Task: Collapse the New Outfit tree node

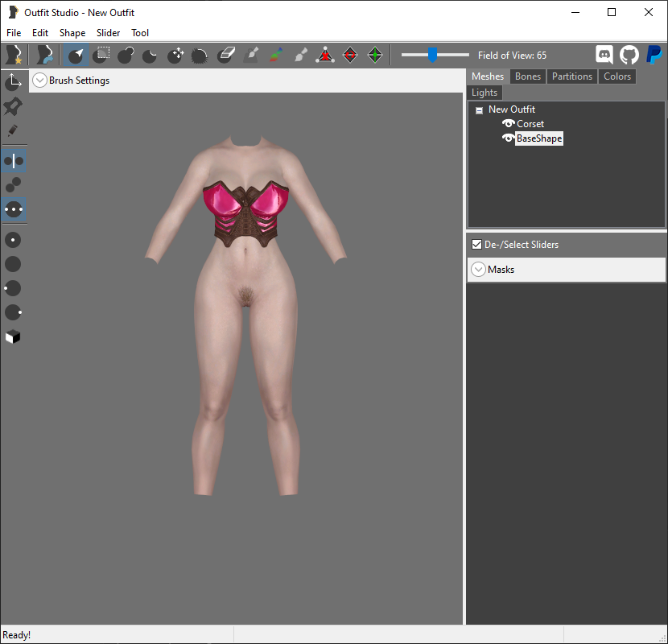Action: click(x=480, y=110)
